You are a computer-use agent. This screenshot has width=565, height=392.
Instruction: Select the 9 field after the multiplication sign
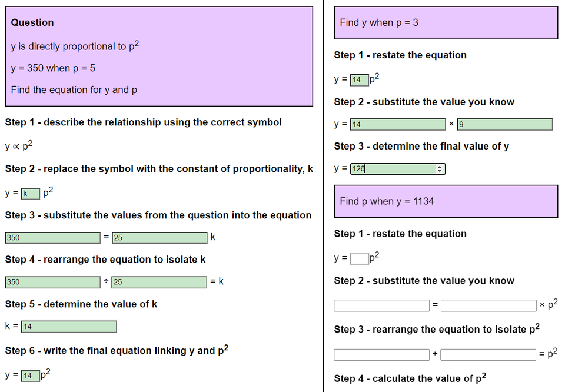[x=505, y=124]
